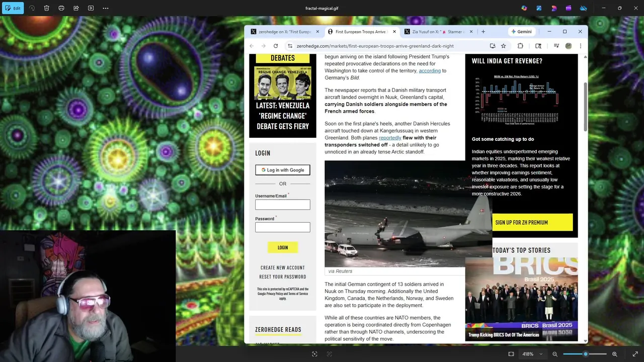Enter fullscreen with the expand arrows icon
Screen dimensions: 644x362
pos(635,354)
